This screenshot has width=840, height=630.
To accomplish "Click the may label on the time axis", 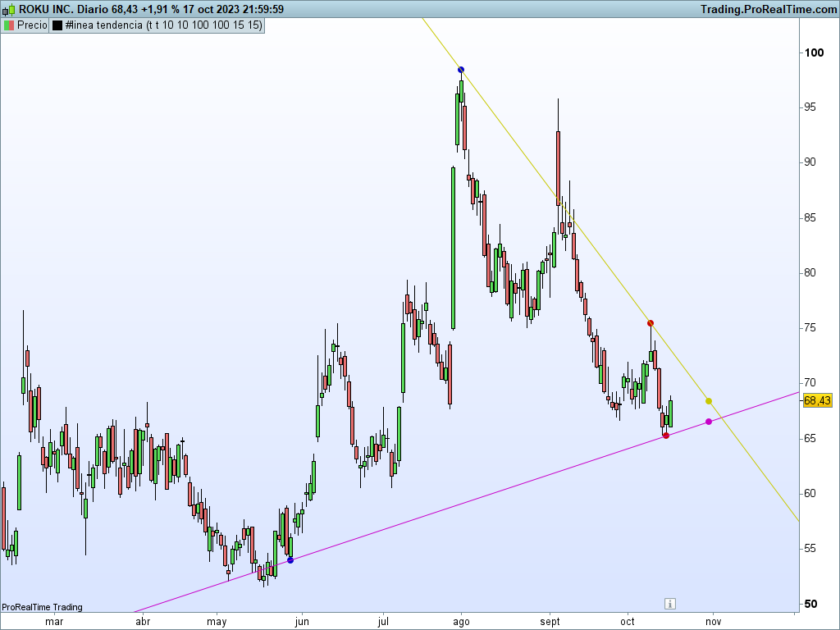I will [x=217, y=622].
